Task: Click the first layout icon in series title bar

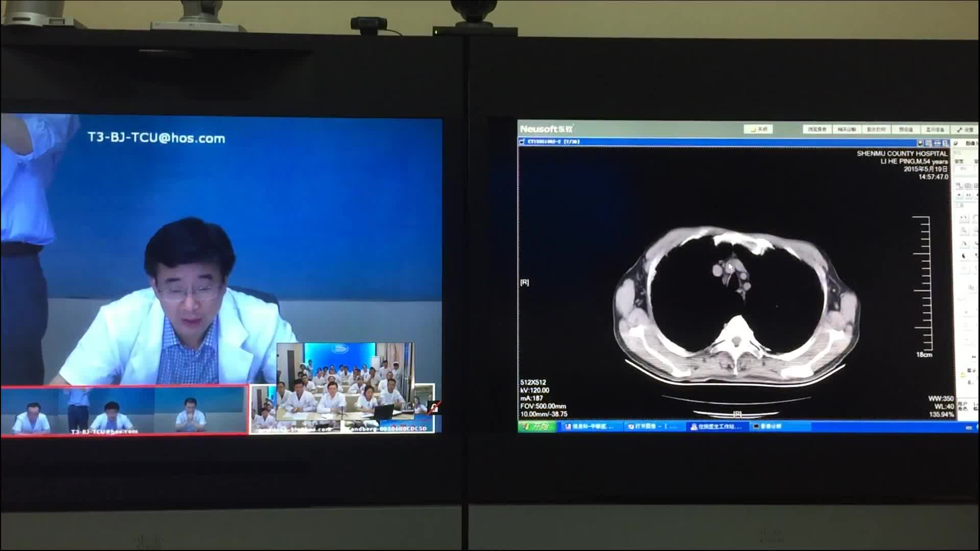Action: pyautogui.click(x=921, y=143)
